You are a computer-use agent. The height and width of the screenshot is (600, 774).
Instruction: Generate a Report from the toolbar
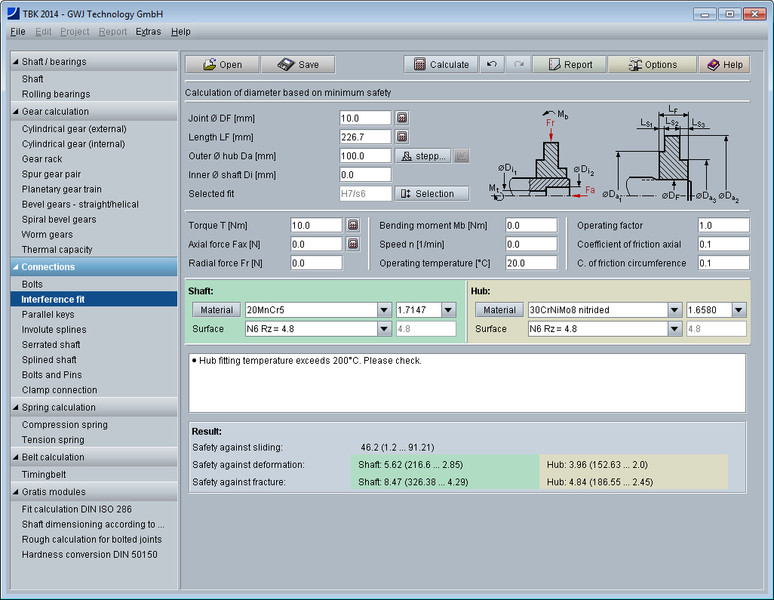pos(567,64)
